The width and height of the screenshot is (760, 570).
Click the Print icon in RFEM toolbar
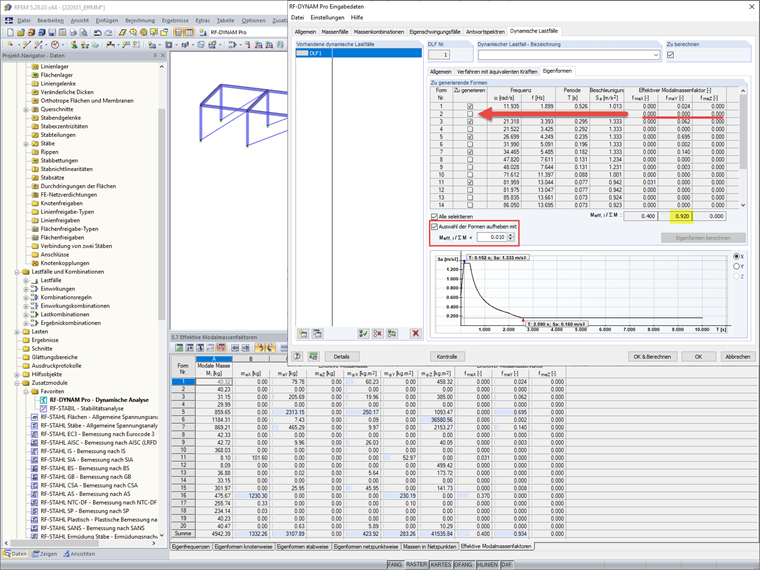(73, 32)
